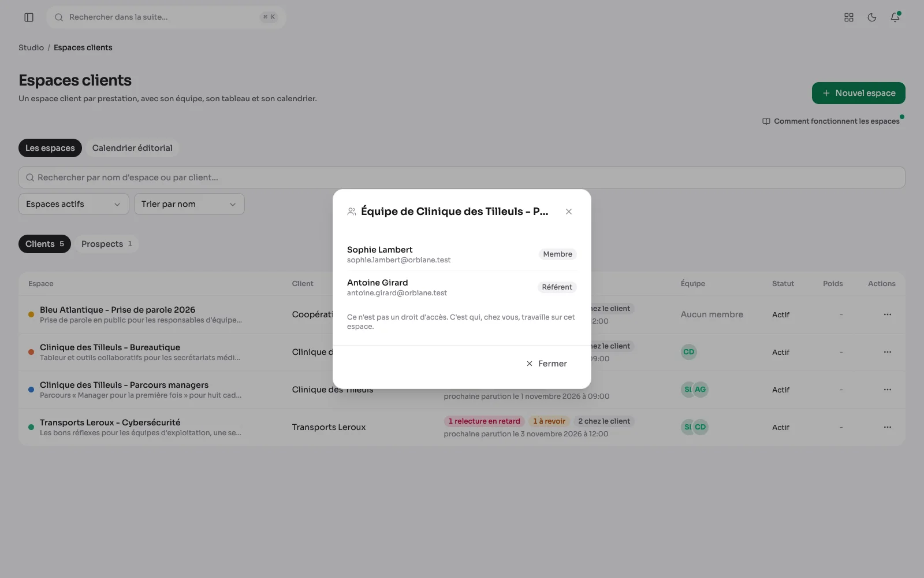
Task: Select the Prospects tab
Action: (x=107, y=244)
